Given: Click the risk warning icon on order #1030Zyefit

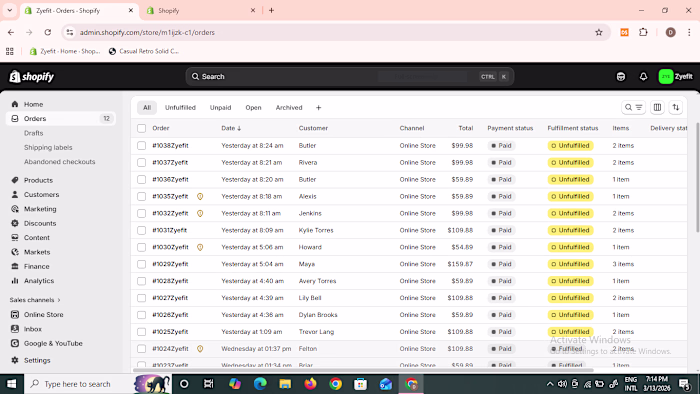Looking at the screenshot, I should pyautogui.click(x=200, y=247).
